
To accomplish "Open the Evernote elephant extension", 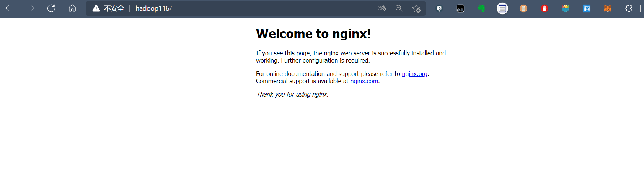I will pos(481,8).
